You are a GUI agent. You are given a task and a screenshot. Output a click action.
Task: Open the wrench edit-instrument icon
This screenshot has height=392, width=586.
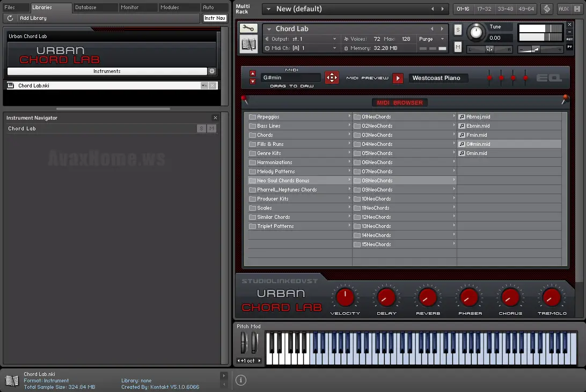point(248,28)
